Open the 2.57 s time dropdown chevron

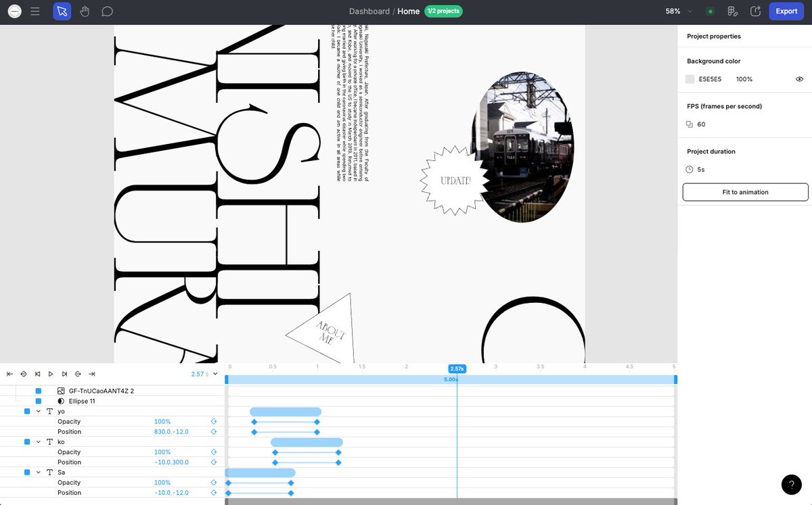pyautogui.click(x=215, y=373)
